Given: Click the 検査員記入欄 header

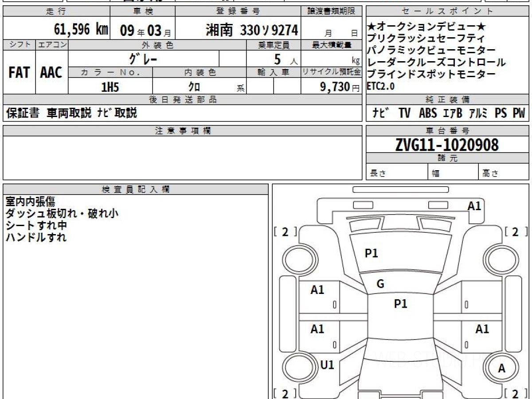Looking at the screenshot, I should pos(136,189).
